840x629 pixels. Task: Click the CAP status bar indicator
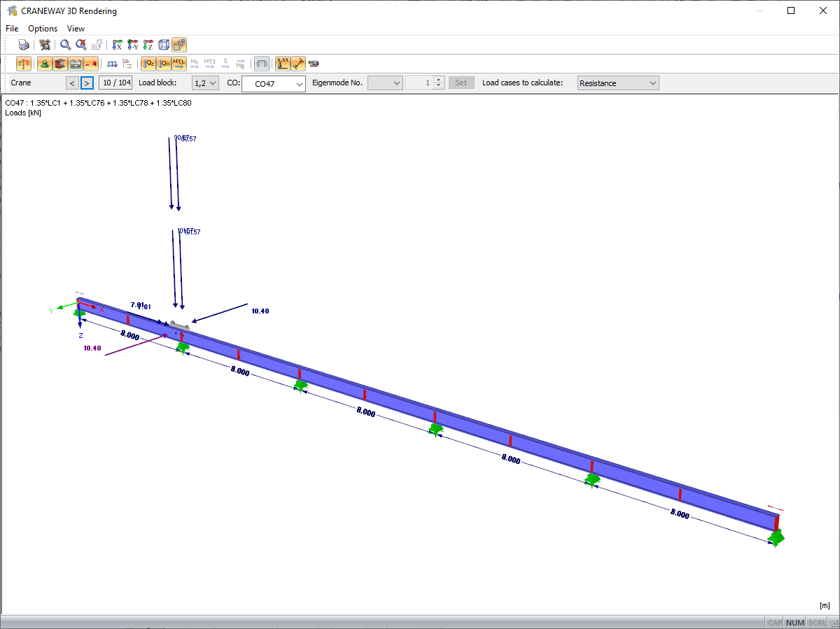tap(775, 623)
